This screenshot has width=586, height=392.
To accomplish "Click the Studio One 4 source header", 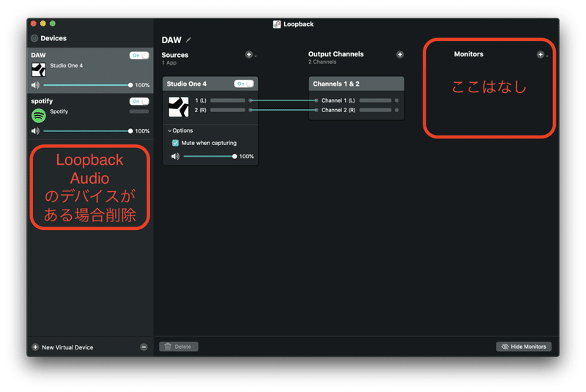I will click(210, 84).
